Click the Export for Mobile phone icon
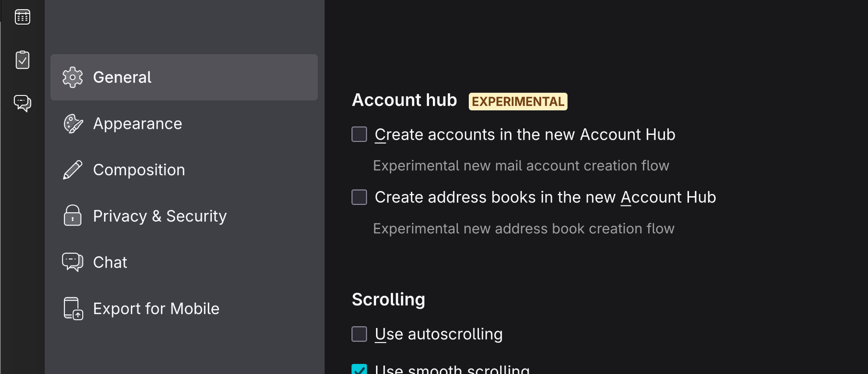868x374 pixels. coord(73,309)
